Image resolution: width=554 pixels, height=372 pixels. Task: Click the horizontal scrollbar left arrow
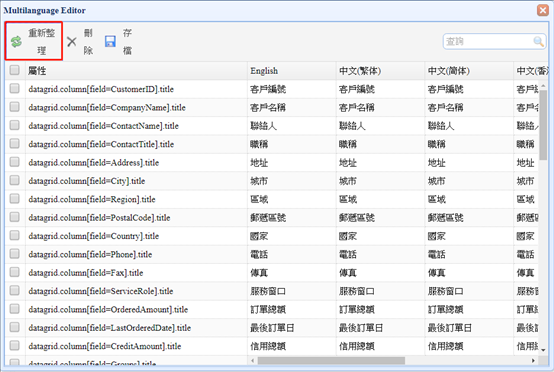tap(253, 360)
